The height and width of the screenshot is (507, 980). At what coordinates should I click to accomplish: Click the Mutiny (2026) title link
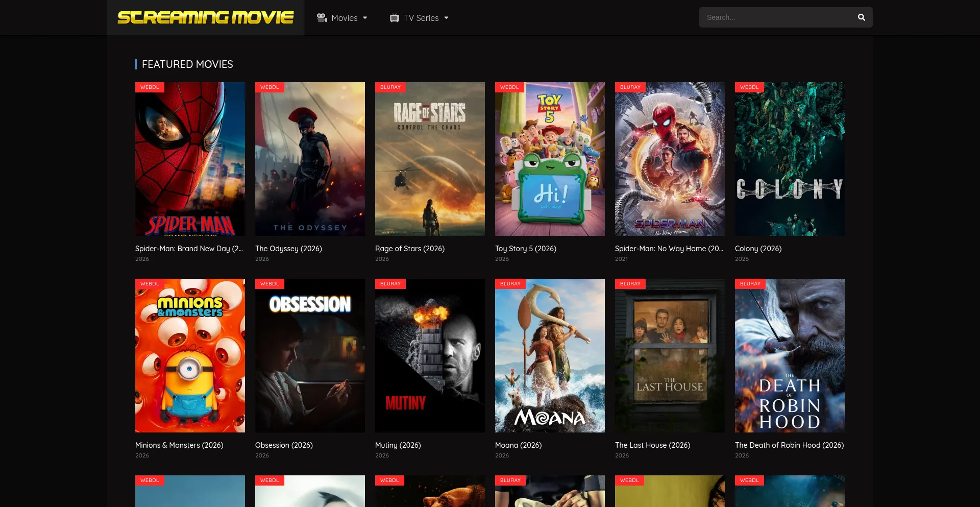click(398, 445)
